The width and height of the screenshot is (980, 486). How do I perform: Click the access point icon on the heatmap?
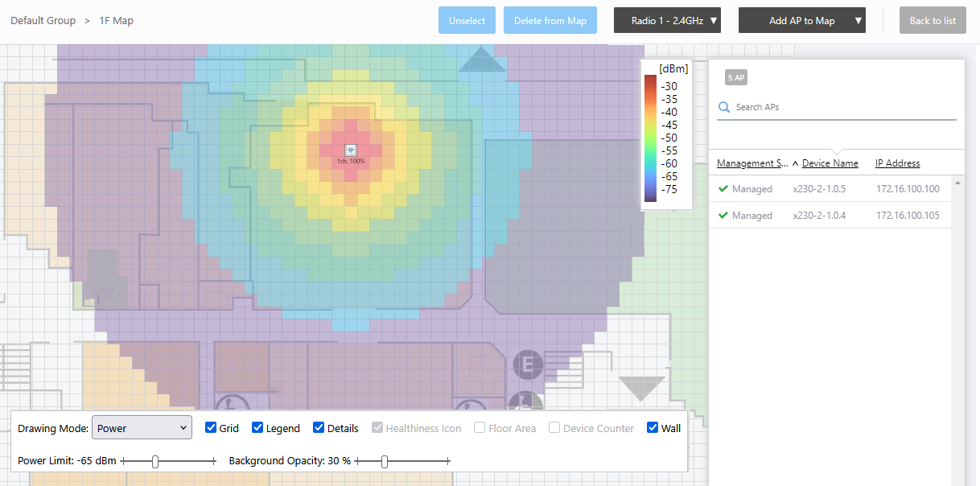coord(350,150)
